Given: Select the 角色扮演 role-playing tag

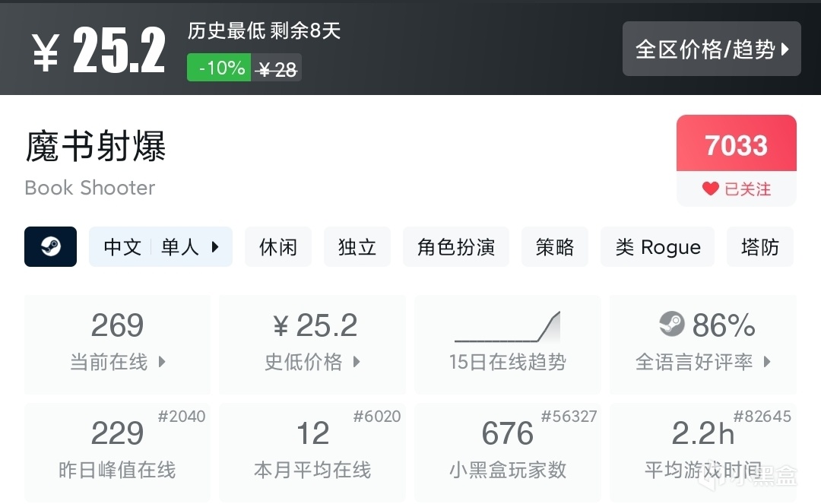Looking at the screenshot, I should [456, 247].
